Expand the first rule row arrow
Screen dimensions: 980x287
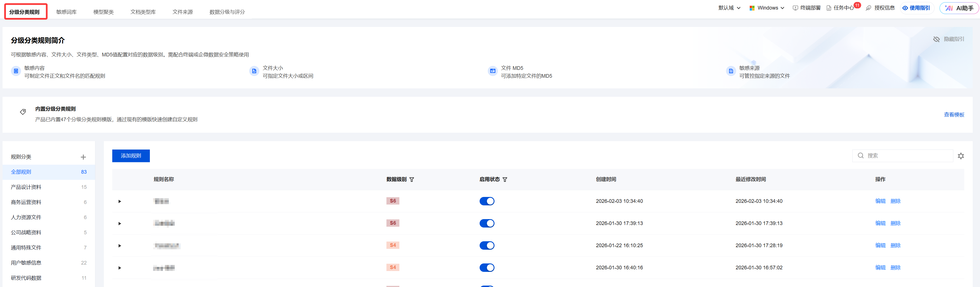click(120, 201)
